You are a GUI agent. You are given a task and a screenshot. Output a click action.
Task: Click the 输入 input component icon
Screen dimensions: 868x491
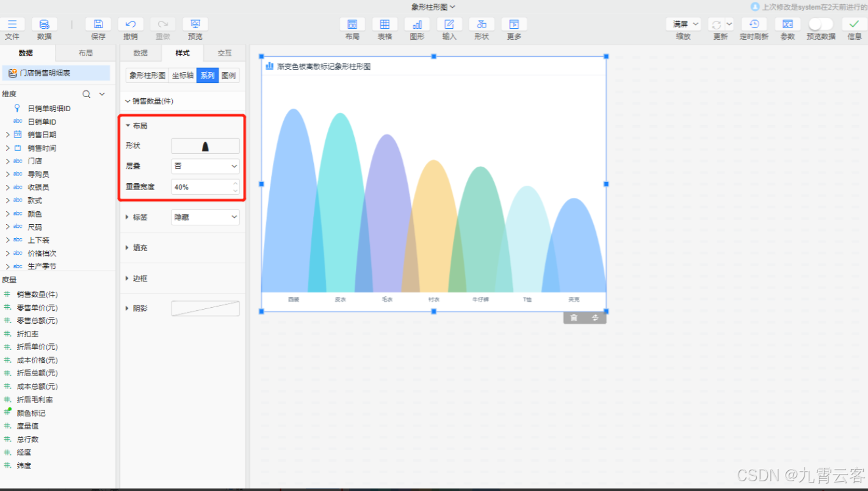(x=449, y=24)
